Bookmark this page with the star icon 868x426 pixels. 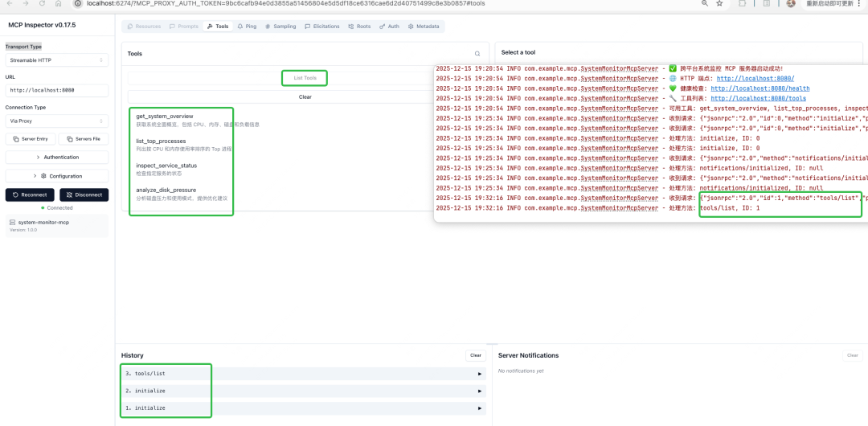[x=719, y=3]
